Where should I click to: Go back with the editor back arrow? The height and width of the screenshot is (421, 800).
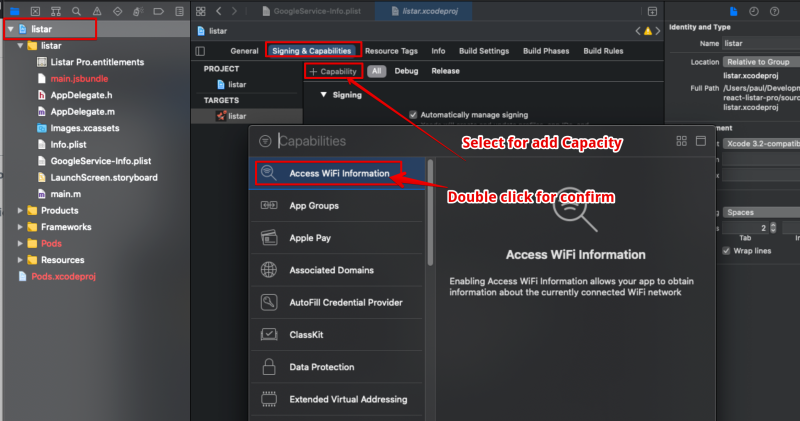[x=218, y=11]
